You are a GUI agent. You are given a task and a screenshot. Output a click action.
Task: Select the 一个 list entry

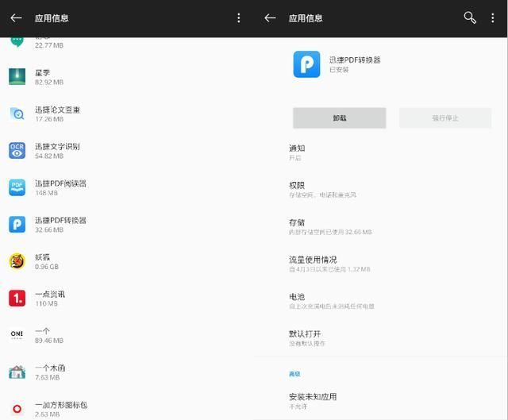pyautogui.click(x=127, y=335)
